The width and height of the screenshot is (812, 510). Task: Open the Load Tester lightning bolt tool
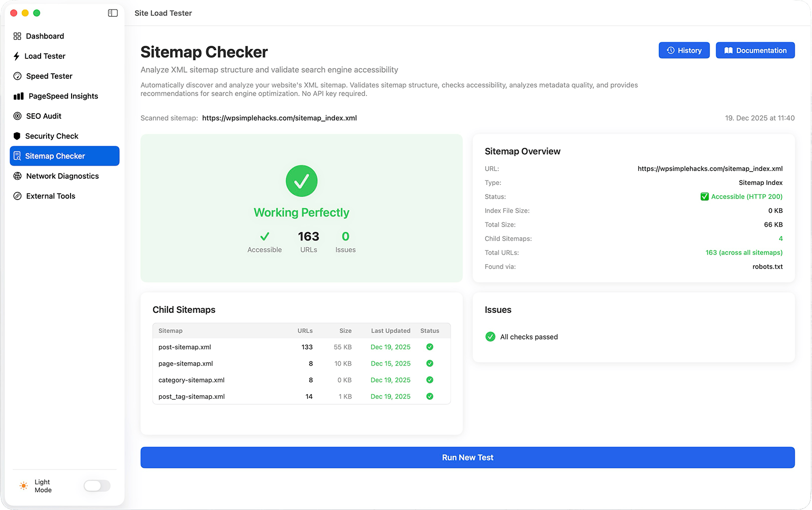17,56
